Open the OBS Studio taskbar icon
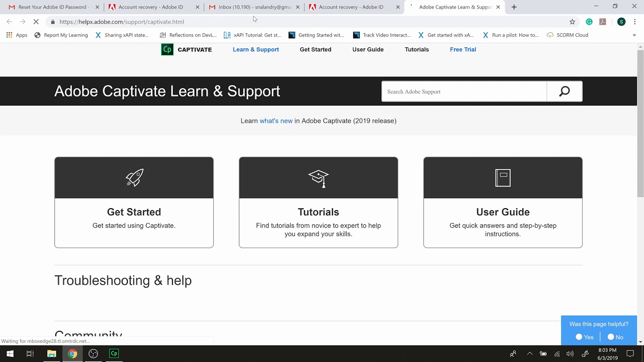This screenshot has width=644, height=362. (x=93, y=353)
